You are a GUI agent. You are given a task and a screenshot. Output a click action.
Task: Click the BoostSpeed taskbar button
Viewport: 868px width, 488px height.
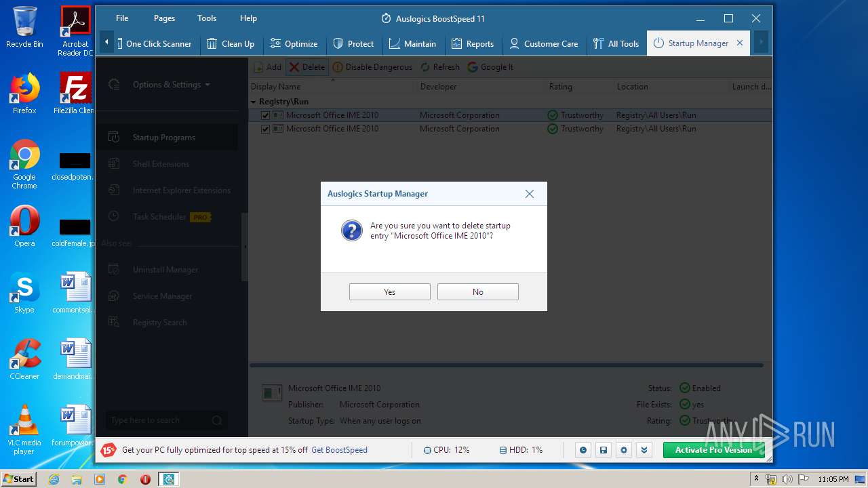click(x=169, y=479)
